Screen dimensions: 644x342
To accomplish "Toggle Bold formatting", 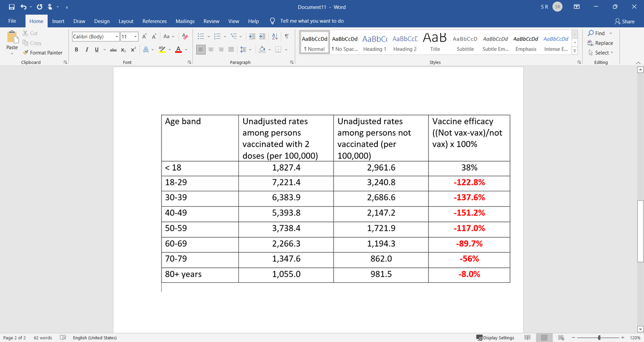I will (77, 49).
